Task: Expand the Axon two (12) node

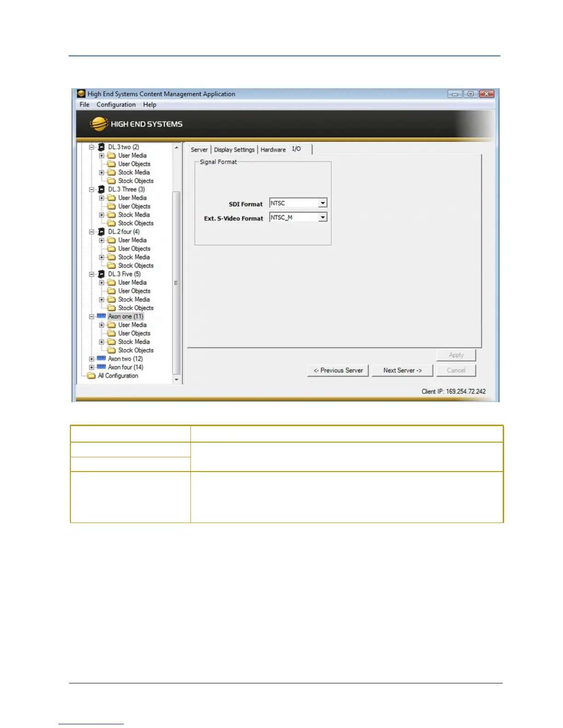Action: 92,359
